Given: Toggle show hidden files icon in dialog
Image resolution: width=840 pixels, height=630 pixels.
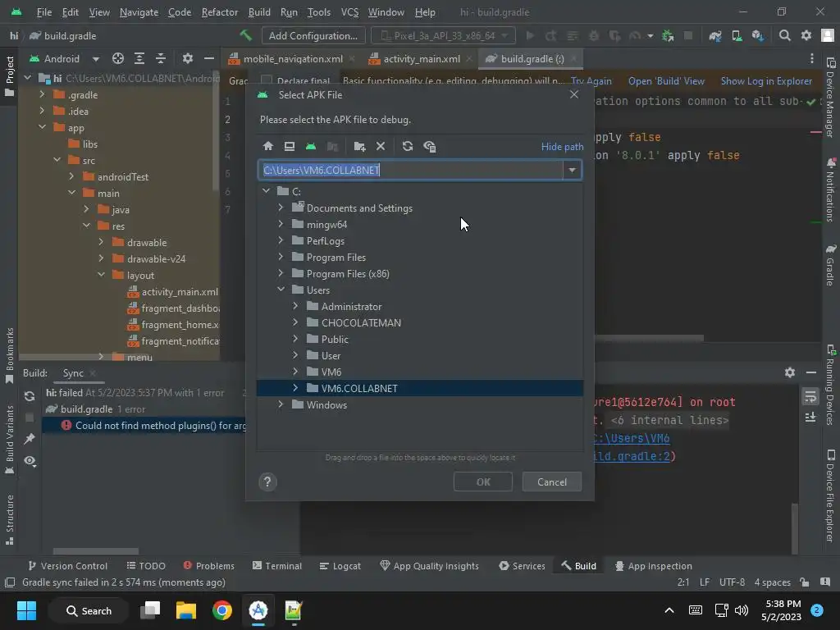Looking at the screenshot, I should (429, 146).
